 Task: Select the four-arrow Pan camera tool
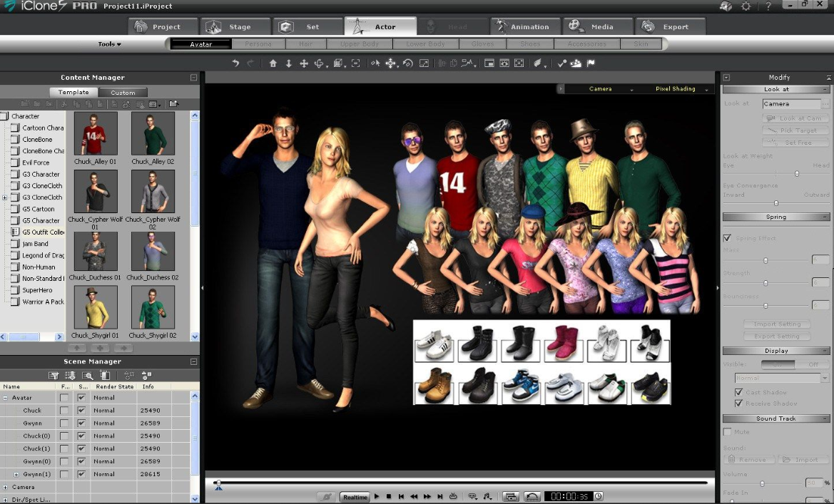(x=304, y=63)
